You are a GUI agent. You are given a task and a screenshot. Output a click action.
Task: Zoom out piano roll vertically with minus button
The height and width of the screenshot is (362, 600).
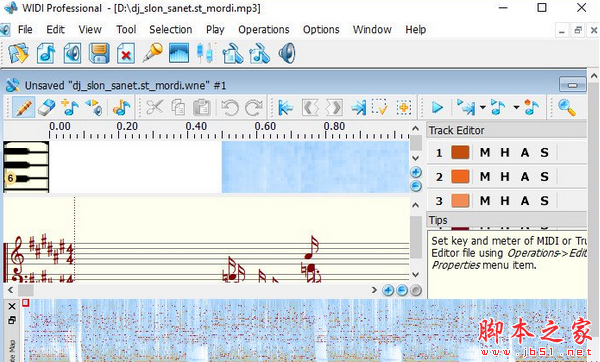pos(416,186)
